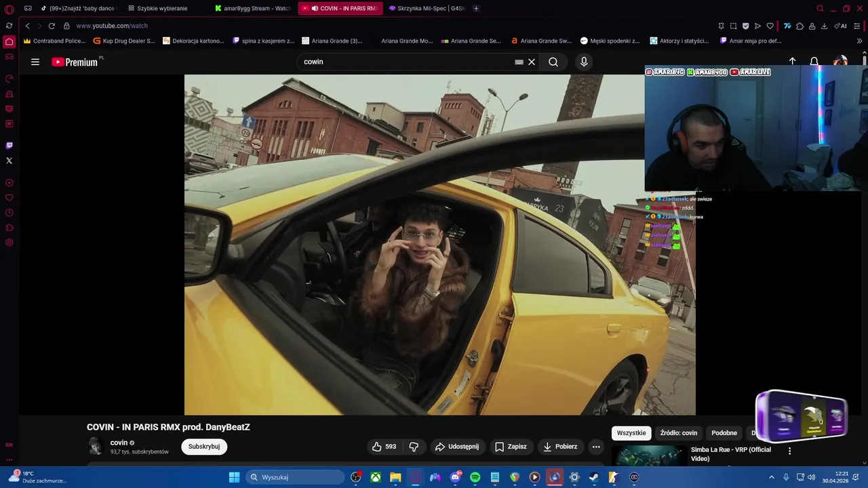Open the Opera AI assistant button

pyautogui.click(x=840, y=26)
